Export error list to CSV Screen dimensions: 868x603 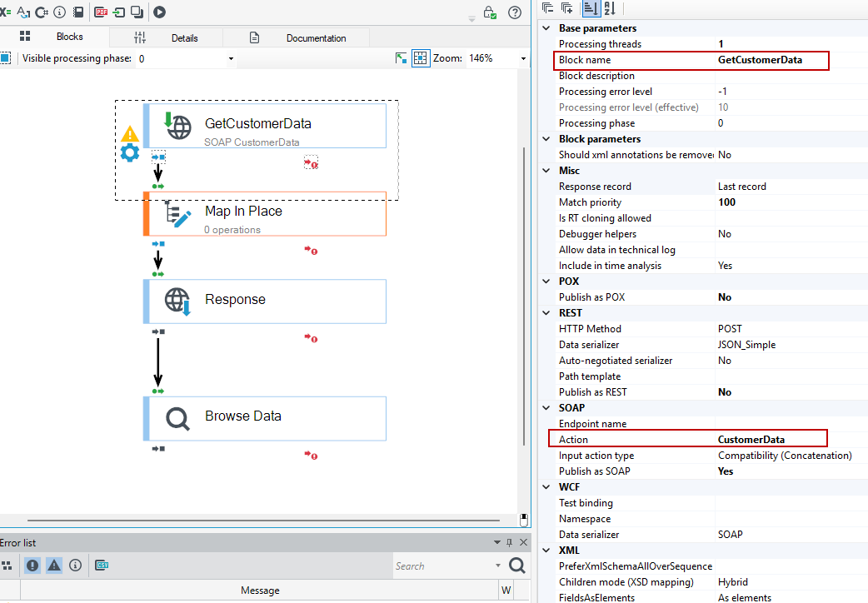pos(102,566)
